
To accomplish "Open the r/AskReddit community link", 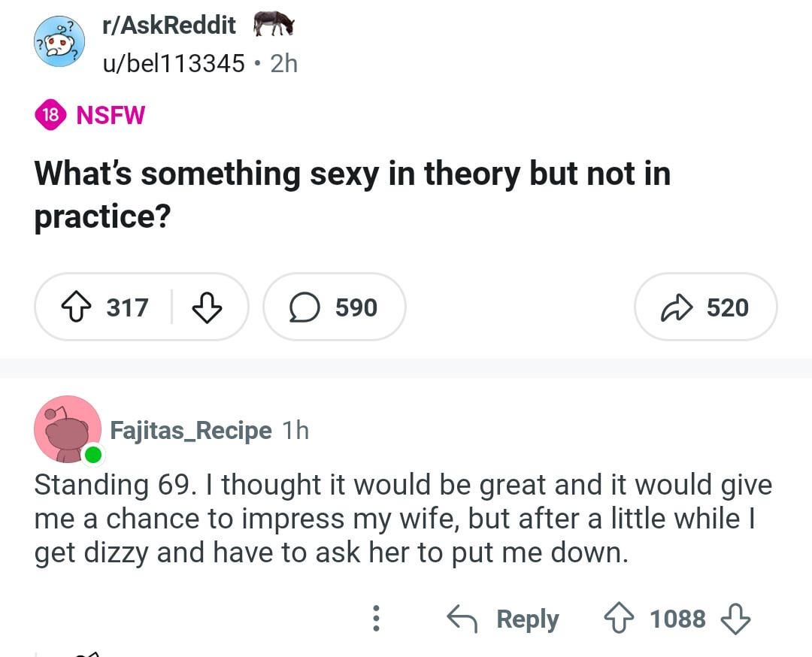I will 169,26.
